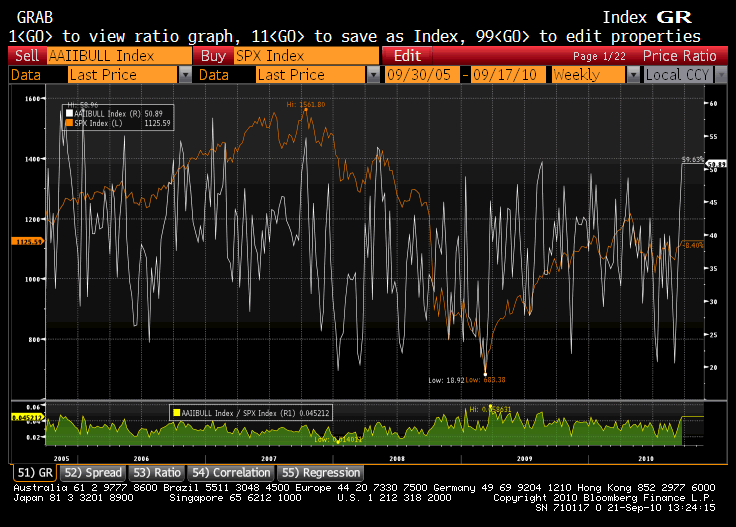
Task: Select the SPX Index buy field
Action: 306,56
